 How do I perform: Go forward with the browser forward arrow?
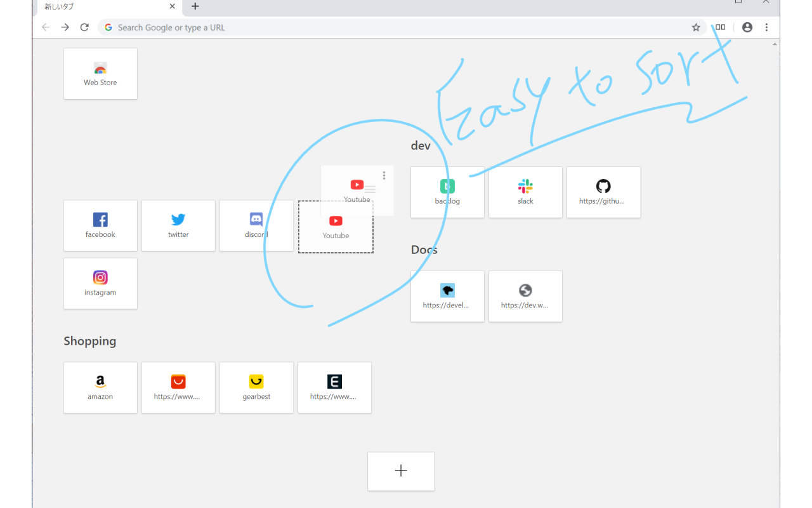coord(65,27)
